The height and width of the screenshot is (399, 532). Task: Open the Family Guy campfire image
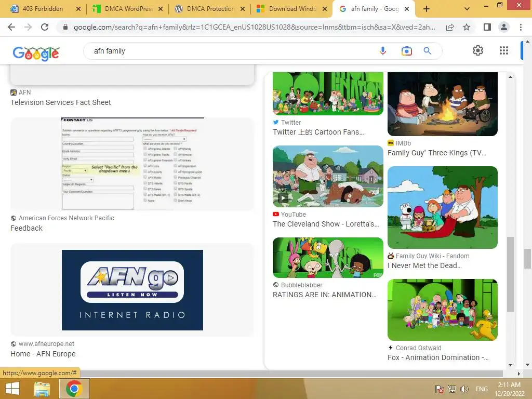pyautogui.click(x=443, y=104)
